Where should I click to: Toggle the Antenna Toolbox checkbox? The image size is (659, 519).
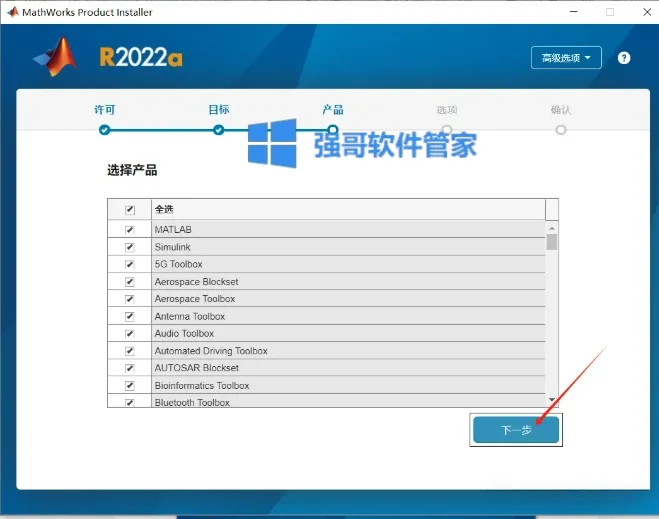[130, 316]
